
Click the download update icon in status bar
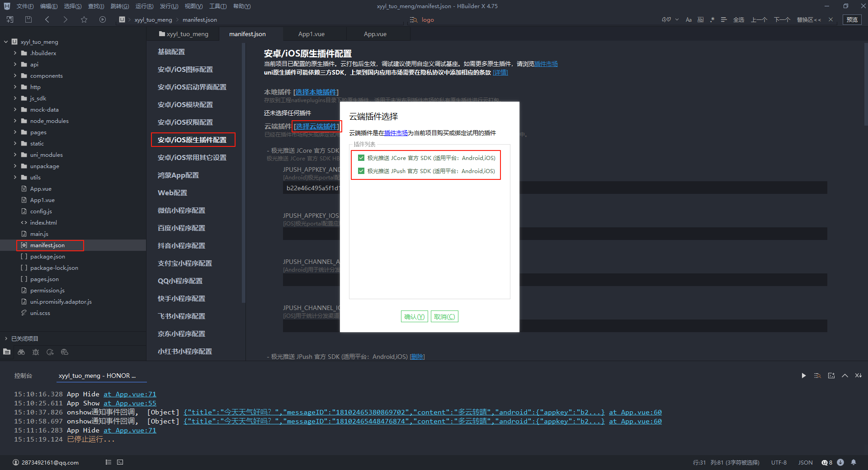pyautogui.click(x=840, y=462)
